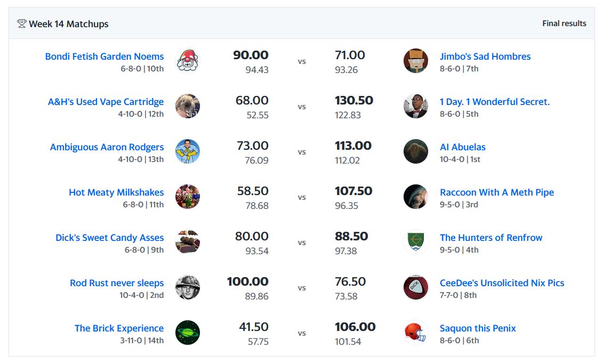Open Ambiguous Aaron Rodgers avatar icon

coord(187,151)
